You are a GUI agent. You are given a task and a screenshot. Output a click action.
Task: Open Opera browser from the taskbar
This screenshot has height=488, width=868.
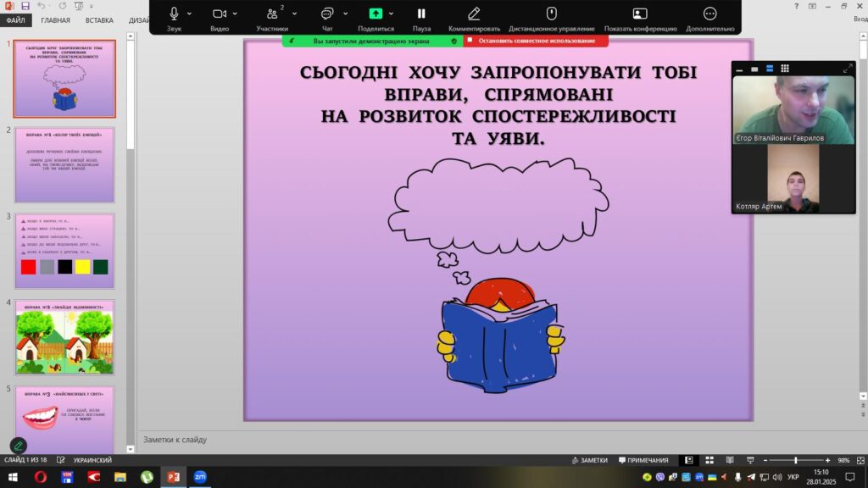pos(41,477)
